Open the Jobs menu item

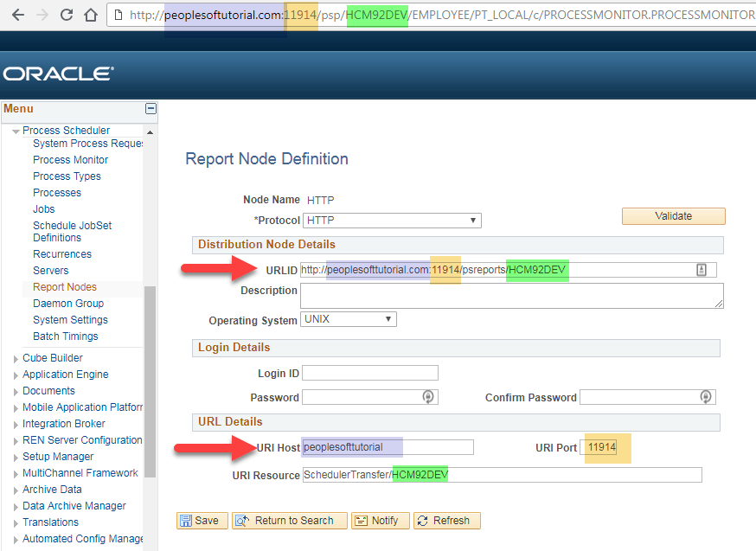tap(44, 208)
